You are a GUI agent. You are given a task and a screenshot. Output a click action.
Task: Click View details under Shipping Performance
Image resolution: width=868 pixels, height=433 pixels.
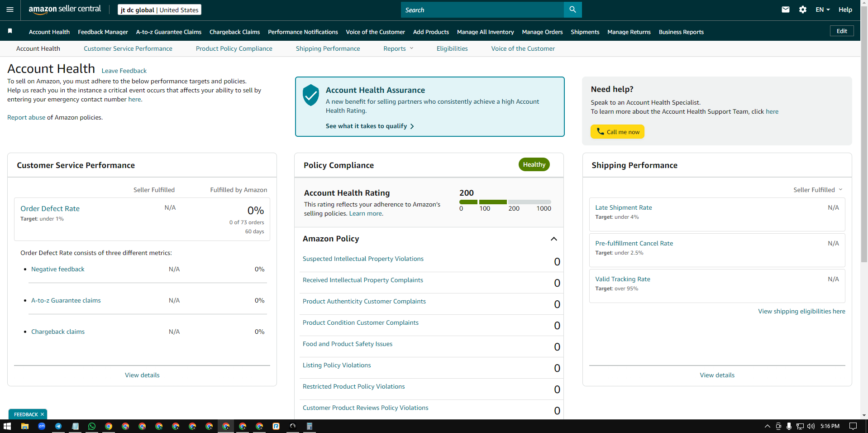click(x=717, y=375)
